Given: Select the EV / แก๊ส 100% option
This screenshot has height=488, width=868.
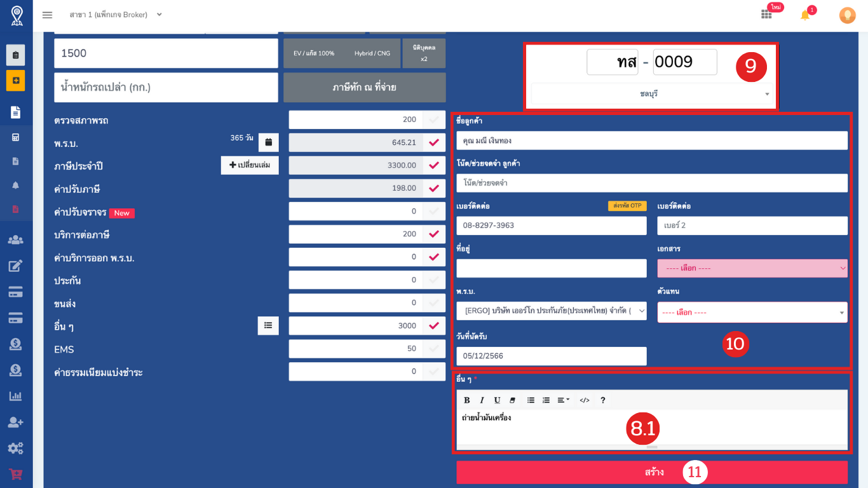Looking at the screenshot, I should (314, 53).
